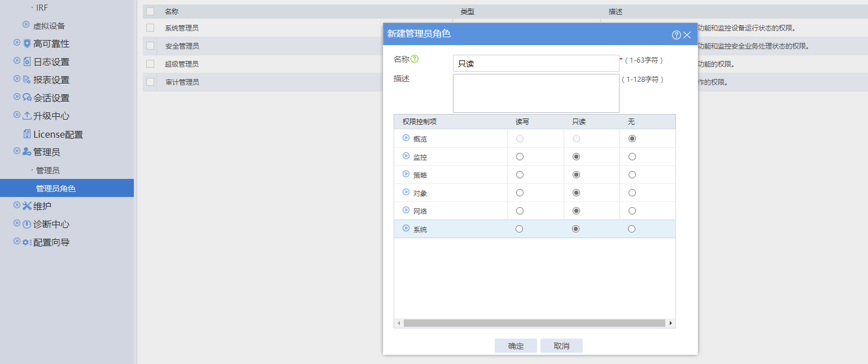Click the wrench icon beside 维护
Screen dimensions: 868x364
pos(27,206)
